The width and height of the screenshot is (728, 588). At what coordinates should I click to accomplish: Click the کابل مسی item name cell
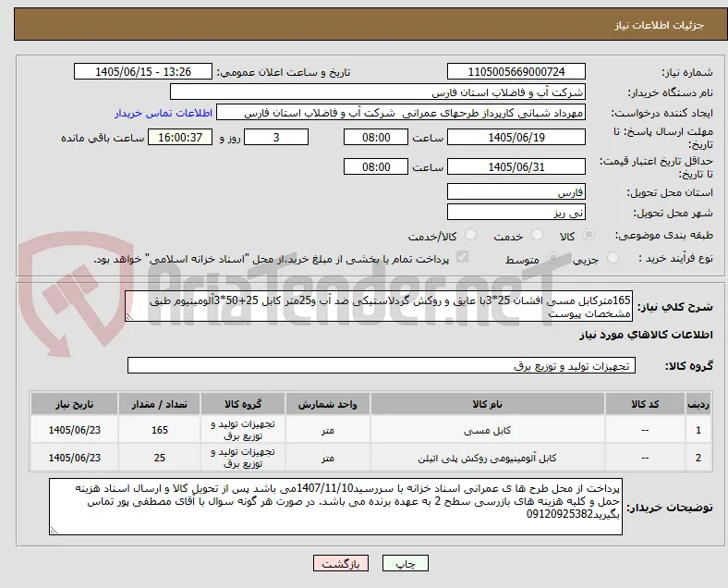(488, 430)
